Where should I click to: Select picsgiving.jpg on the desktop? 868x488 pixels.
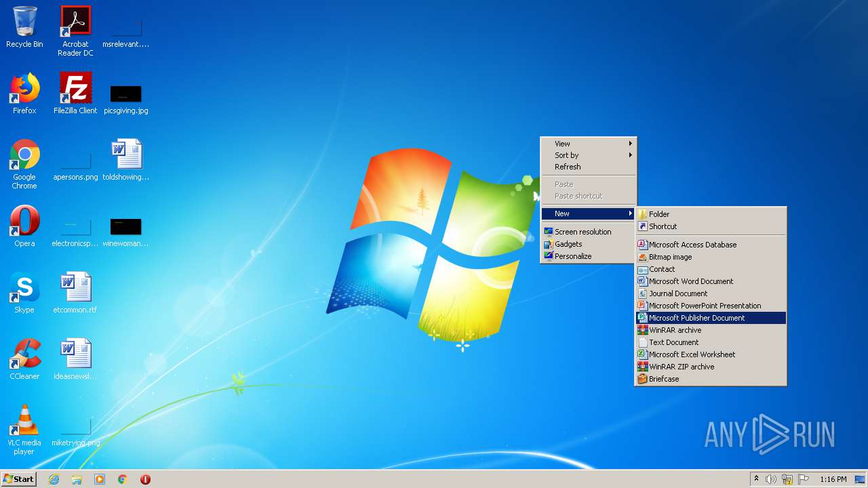tap(126, 98)
